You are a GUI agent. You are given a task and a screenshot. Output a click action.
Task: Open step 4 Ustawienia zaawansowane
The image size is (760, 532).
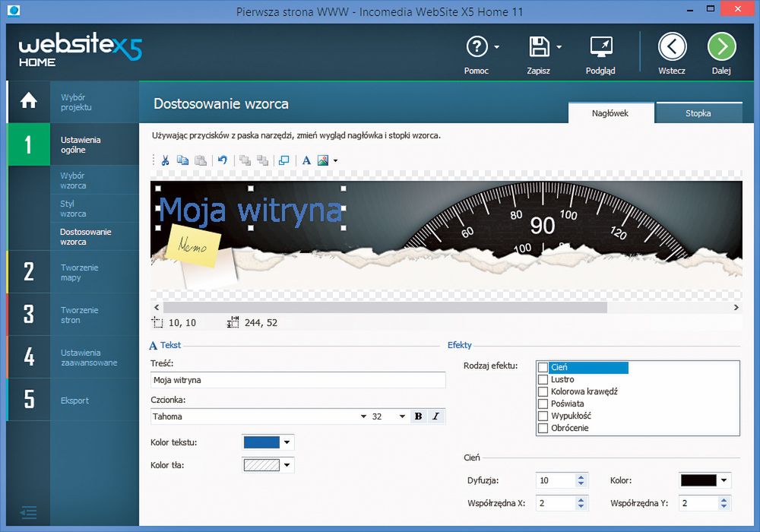click(73, 357)
